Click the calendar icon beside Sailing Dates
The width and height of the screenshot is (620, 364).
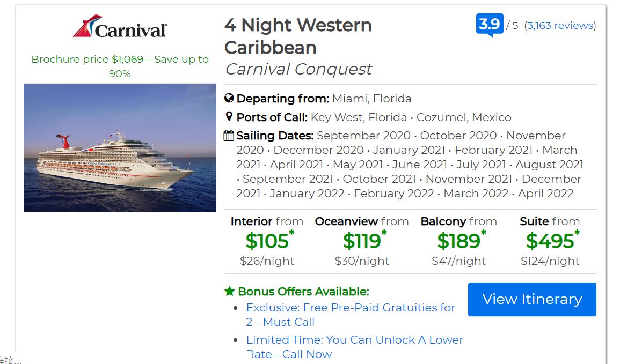[229, 136]
